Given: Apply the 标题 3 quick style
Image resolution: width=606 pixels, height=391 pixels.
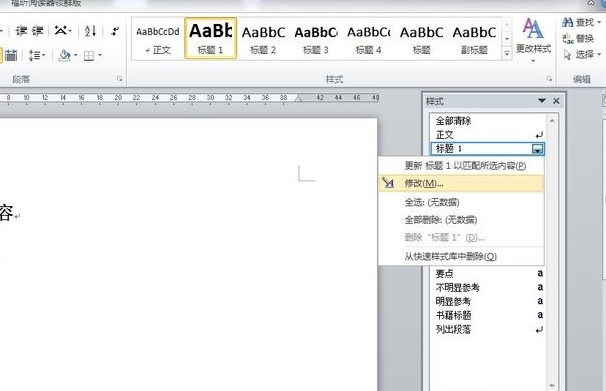Looking at the screenshot, I should [x=316, y=39].
